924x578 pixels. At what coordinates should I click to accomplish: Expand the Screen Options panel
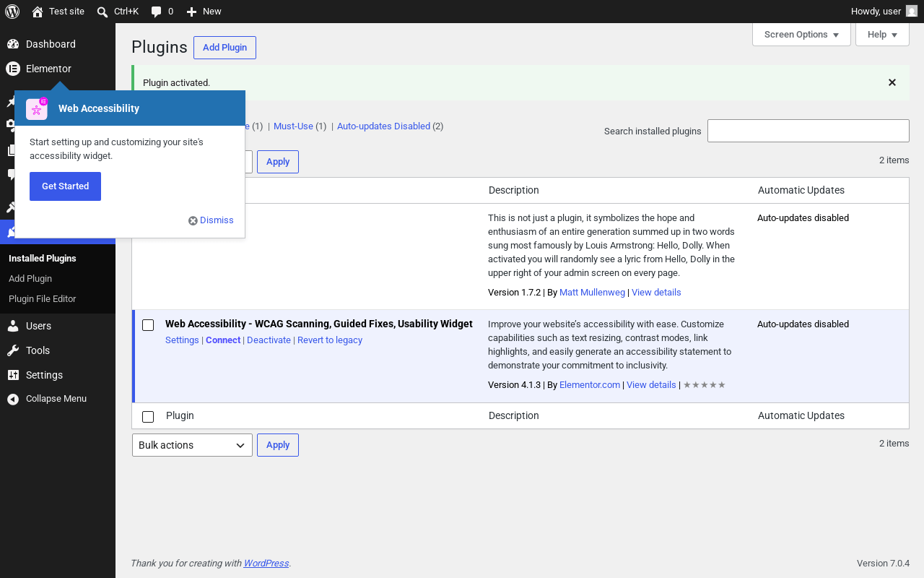click(x=801, y=35)
